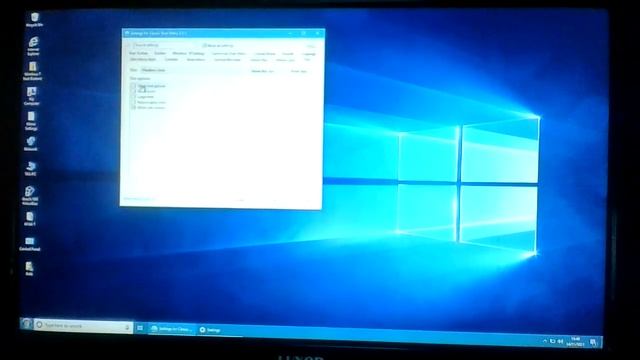Select the Control Panel desktop icon
The image size is (640, 360).
pos(30,244)
